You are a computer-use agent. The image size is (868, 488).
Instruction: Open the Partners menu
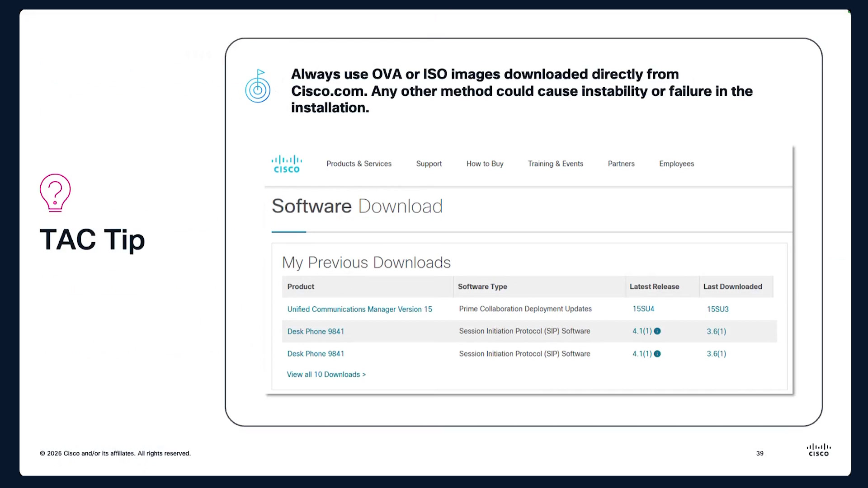tap(621, 164)
